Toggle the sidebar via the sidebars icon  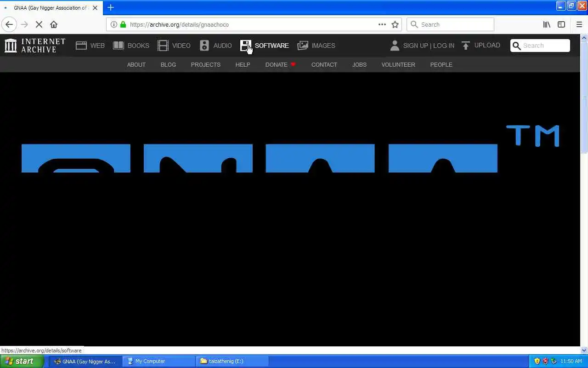point(561,24)
